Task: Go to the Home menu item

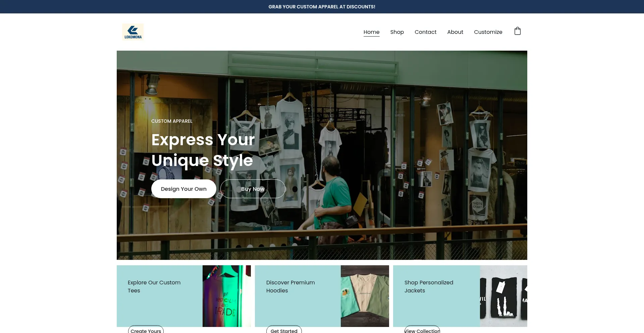Action: pos(371,32)
